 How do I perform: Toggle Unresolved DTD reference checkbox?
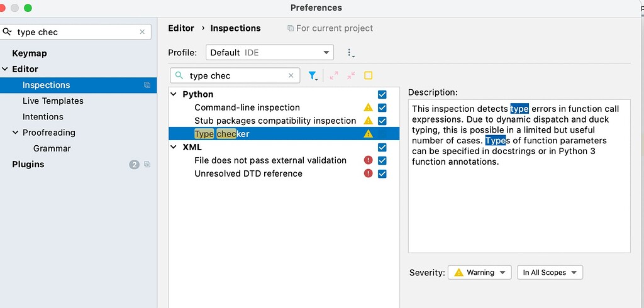pos(382,173)
